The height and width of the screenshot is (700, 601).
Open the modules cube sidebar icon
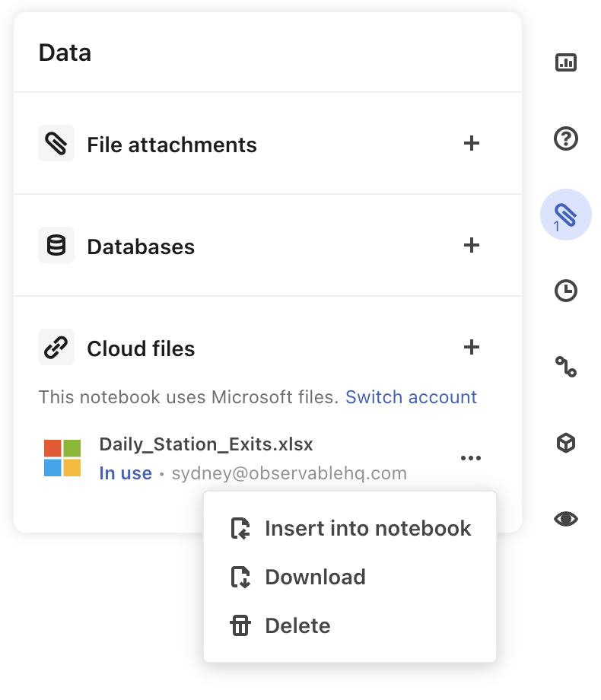[x=566, y=443]
